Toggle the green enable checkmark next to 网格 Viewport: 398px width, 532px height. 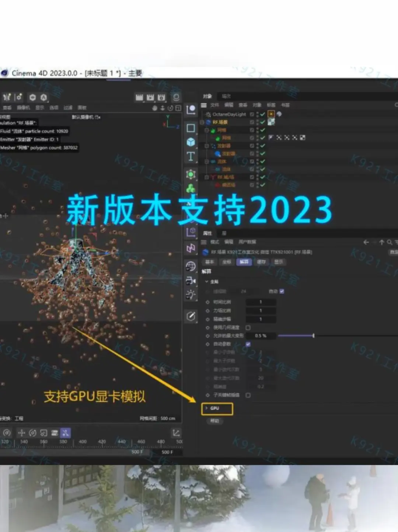point(262,130)
